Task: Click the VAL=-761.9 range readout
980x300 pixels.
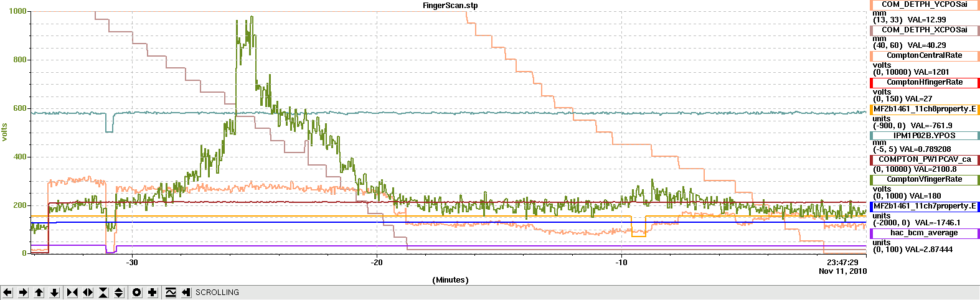Action: click(913, 126)
